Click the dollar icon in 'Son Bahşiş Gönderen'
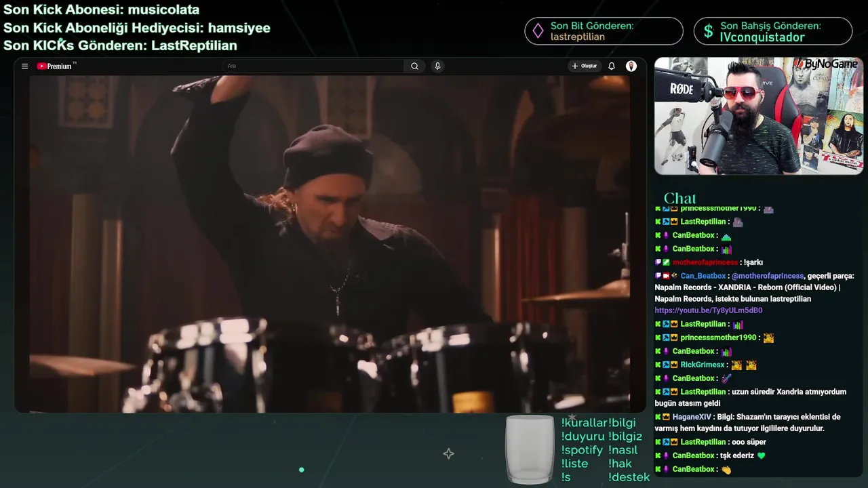868x488 pixels. click(708, 31)
